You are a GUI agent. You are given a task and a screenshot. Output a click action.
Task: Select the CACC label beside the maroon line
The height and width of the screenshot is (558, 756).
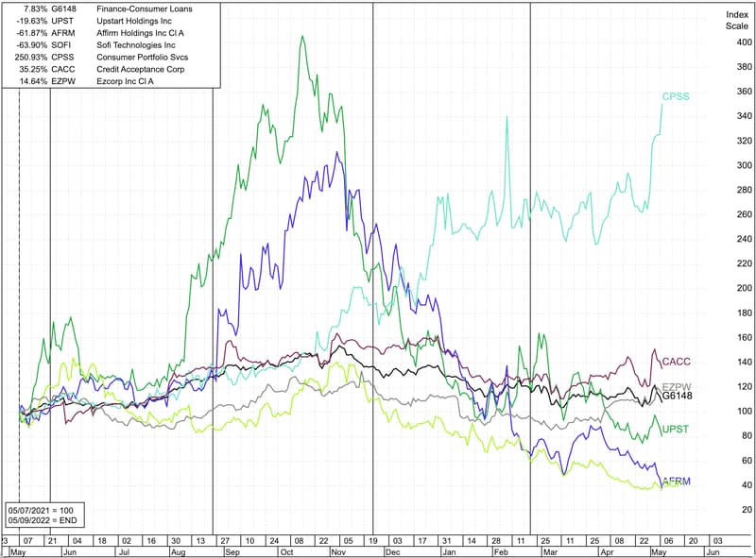click(676, 362)
